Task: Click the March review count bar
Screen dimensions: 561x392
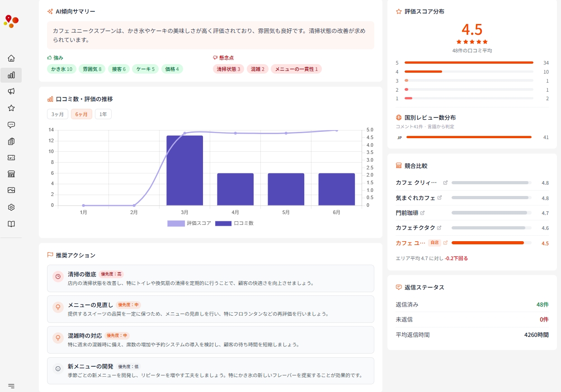Action: 184,170
